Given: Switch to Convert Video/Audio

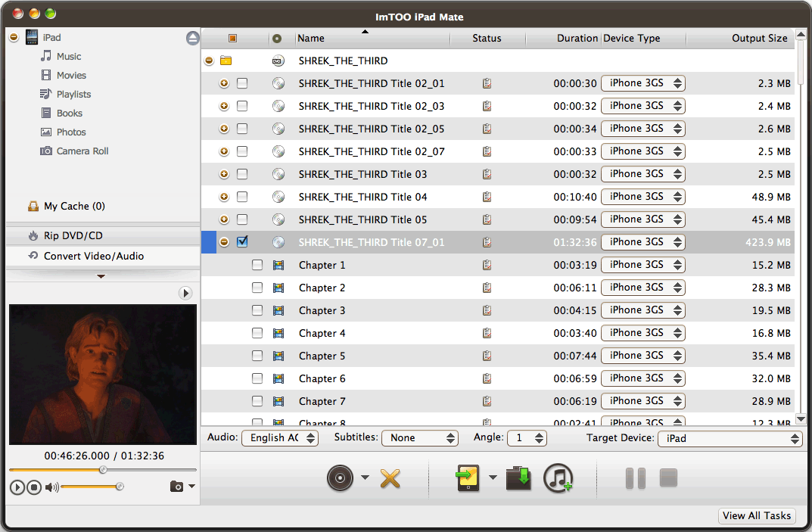Looking at the screenshot, I should pyautogui.click(x=102, y=256).
